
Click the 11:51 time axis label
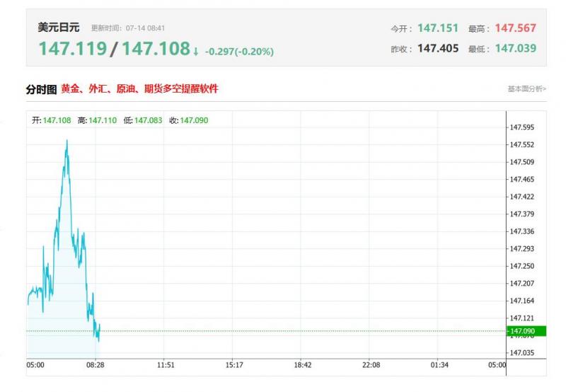click(x=166, y=365)
